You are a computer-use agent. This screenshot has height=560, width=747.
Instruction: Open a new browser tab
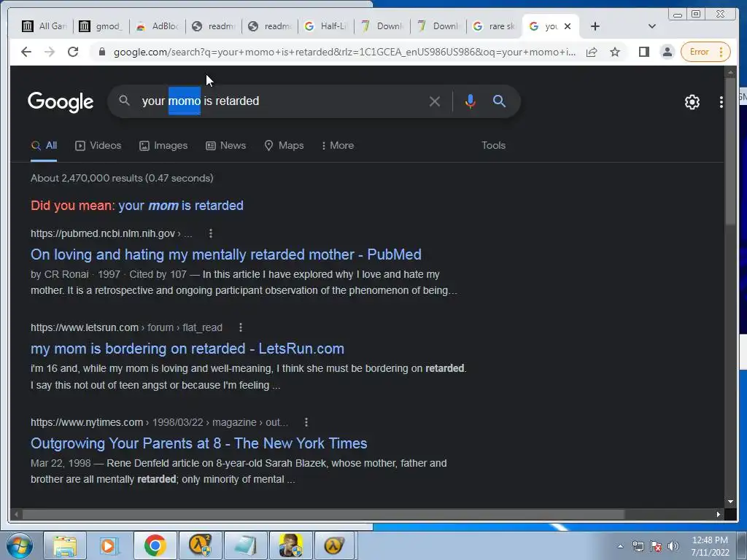tap(595, 26)
